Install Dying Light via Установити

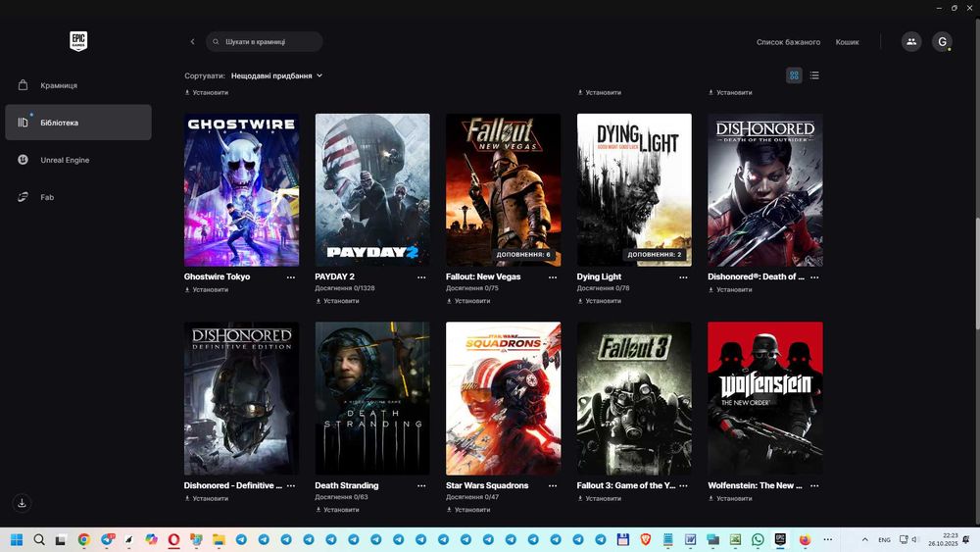pos(600,301)
